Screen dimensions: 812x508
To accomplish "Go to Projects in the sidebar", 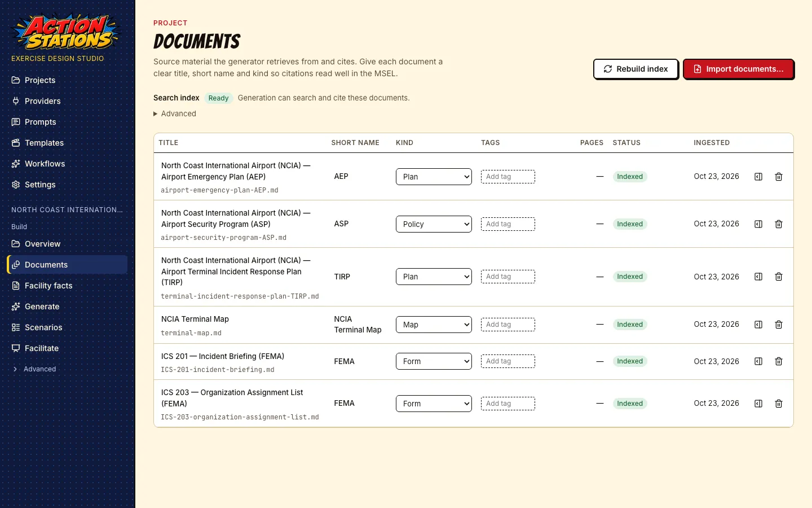I will coord(67,80).
